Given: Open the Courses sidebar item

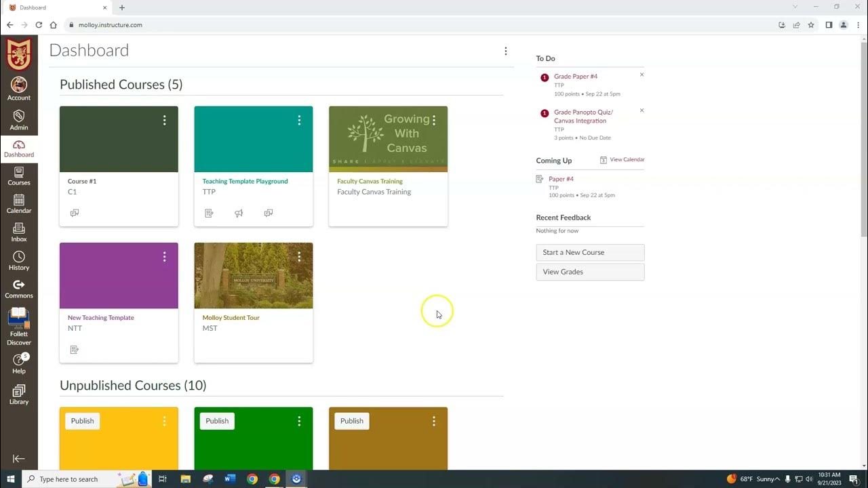Looking at the screenshot, I should coord(19,176).
